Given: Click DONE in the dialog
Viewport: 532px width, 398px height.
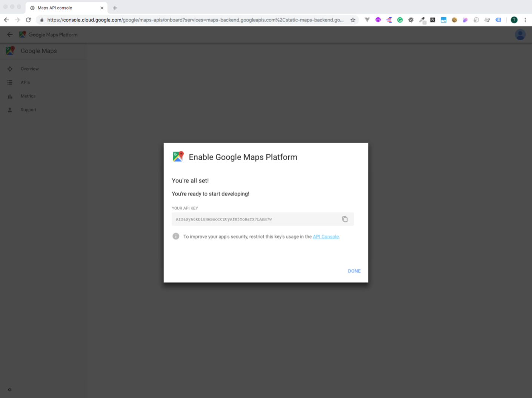Looking at the screenshot, I should (x=354, y=271).
